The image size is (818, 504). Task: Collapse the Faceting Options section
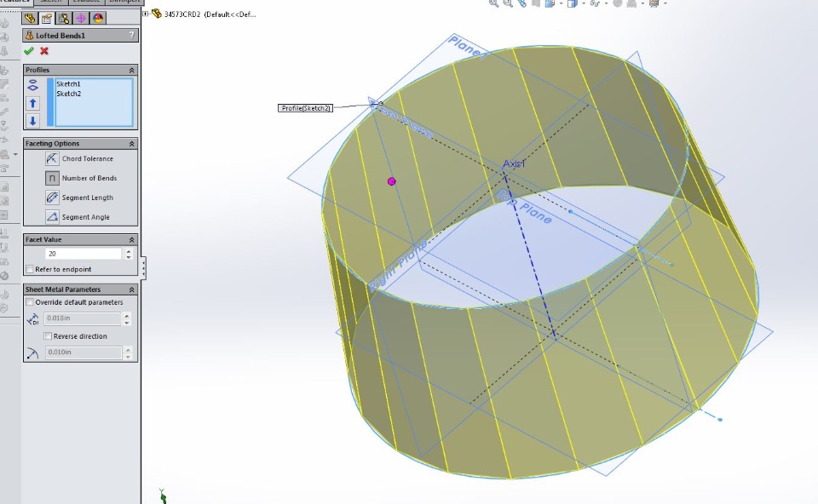[131, 143]
